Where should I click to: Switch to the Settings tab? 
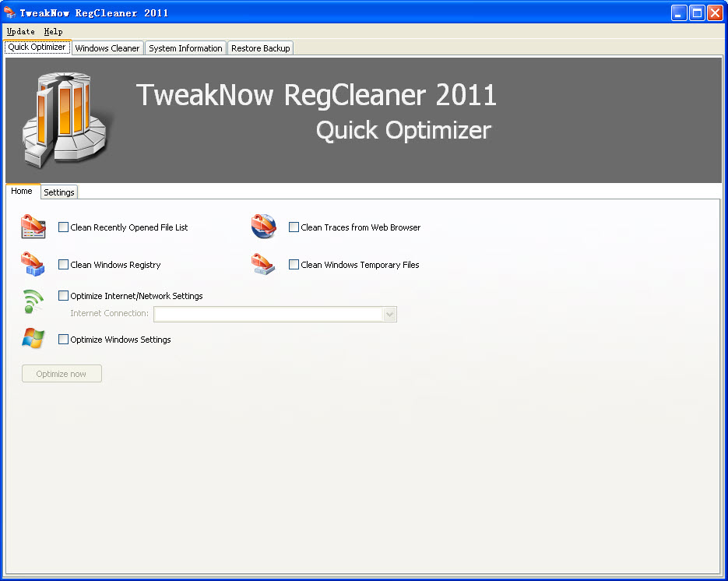58,192
